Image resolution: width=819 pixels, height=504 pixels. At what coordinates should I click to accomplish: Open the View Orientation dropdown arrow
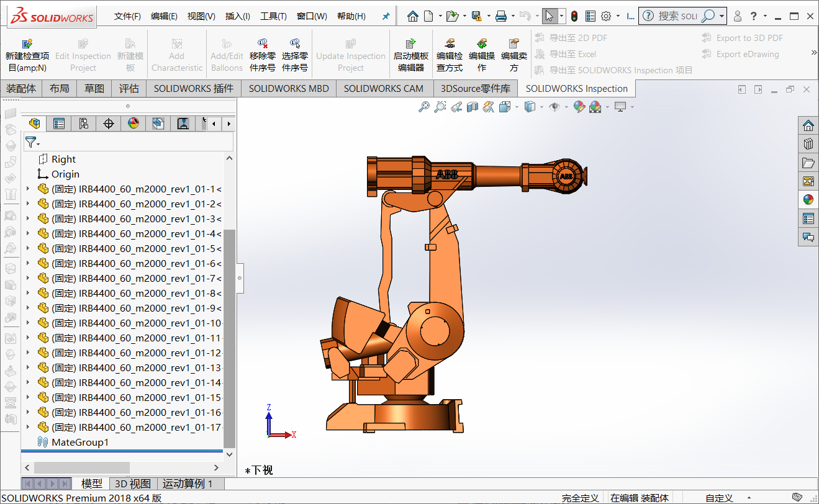pos(543,107)
